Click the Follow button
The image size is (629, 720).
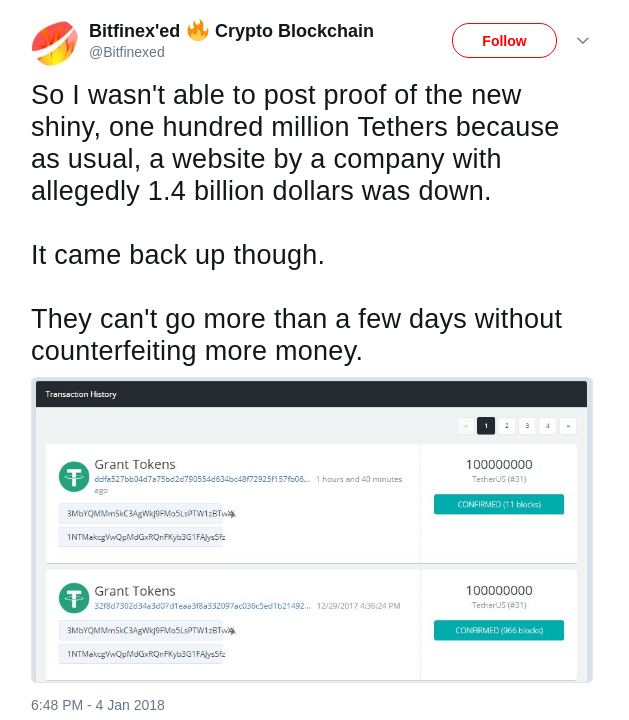[504, 41]
